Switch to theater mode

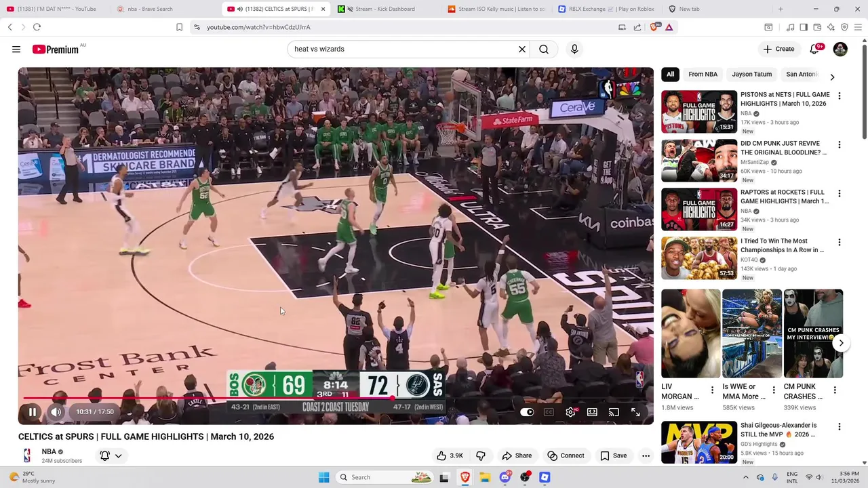(x=592, y=412)
